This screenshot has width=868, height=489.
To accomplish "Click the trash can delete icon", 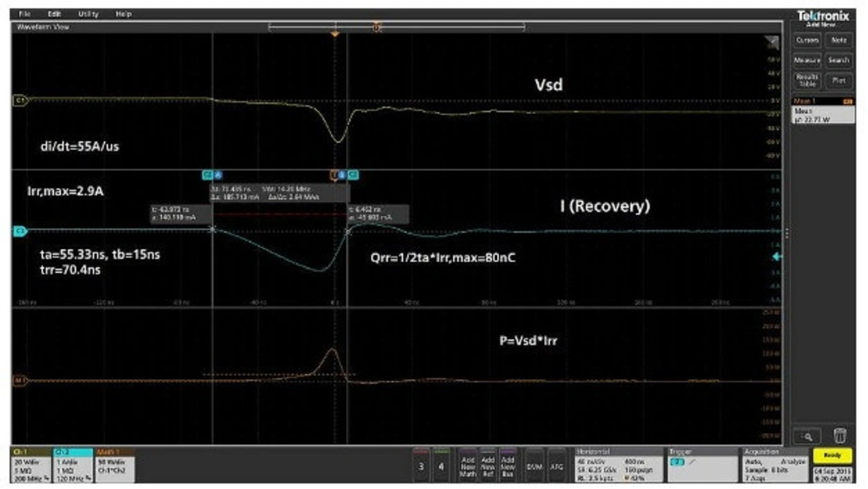I will pos(839,435).
